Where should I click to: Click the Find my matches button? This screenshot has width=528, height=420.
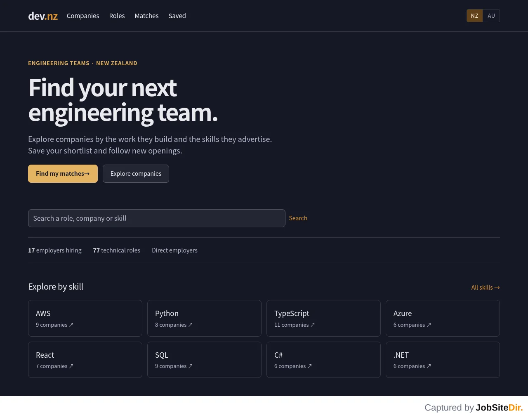[63, 174]
